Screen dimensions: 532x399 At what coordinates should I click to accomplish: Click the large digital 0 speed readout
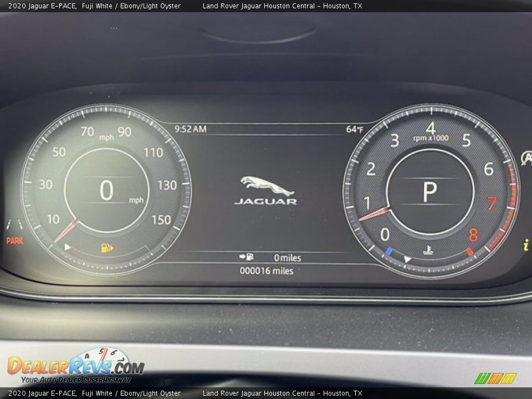[x=106, y=190]
